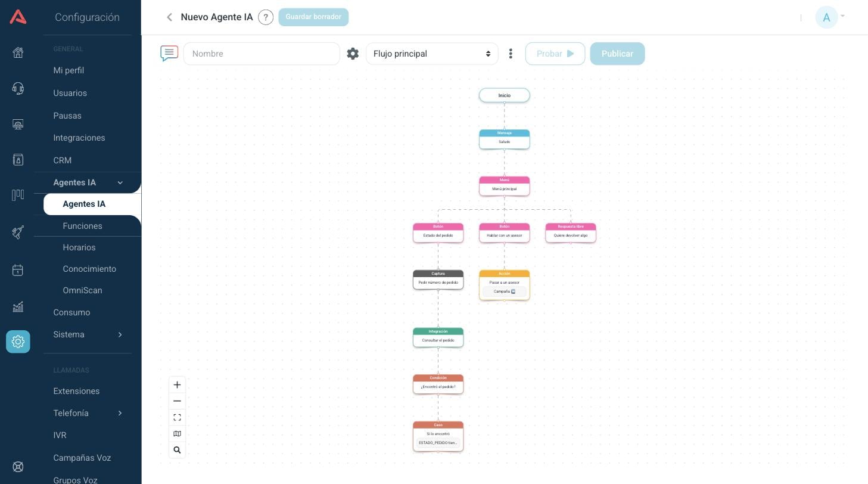Open the headset icon in left rail
Image resolution: width=868 pixels, height=484 pixels.
click(18, 89)
